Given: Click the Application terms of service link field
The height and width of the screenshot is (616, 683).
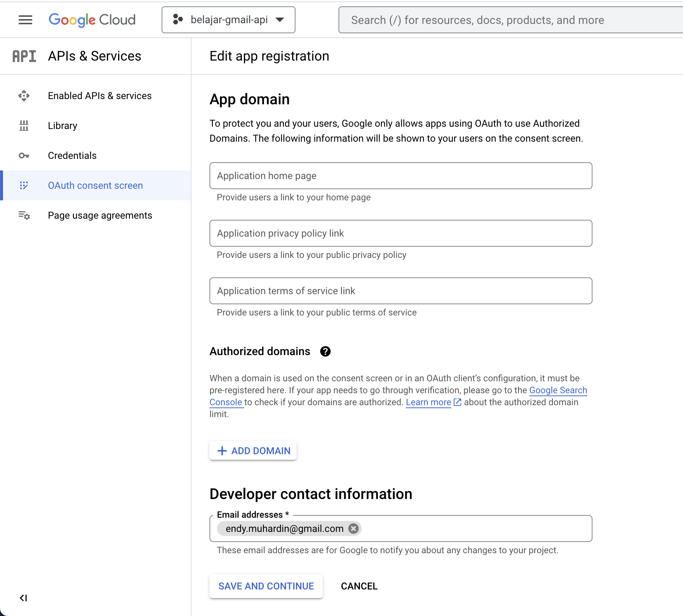Looking at the screenshot, I should 401,291.
